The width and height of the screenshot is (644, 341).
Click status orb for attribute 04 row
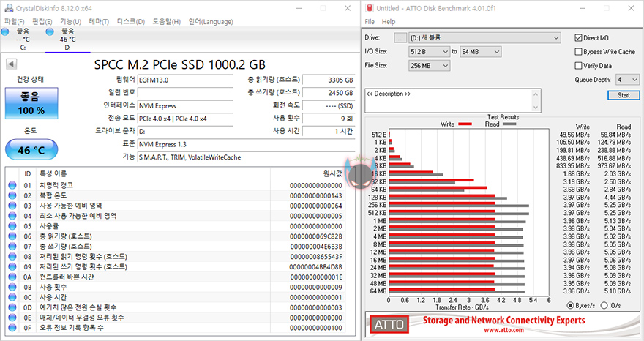[x=12, y=216]
